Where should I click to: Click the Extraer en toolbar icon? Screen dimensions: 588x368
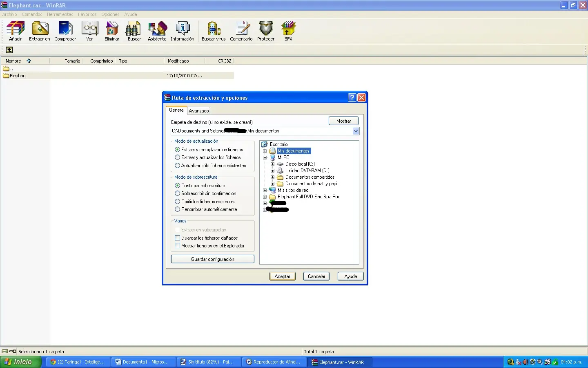(x=40, y=31)
